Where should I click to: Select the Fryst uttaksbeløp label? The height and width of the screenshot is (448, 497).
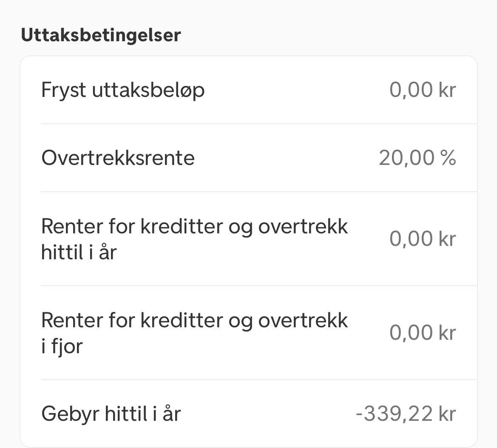[x=123, y=90]
